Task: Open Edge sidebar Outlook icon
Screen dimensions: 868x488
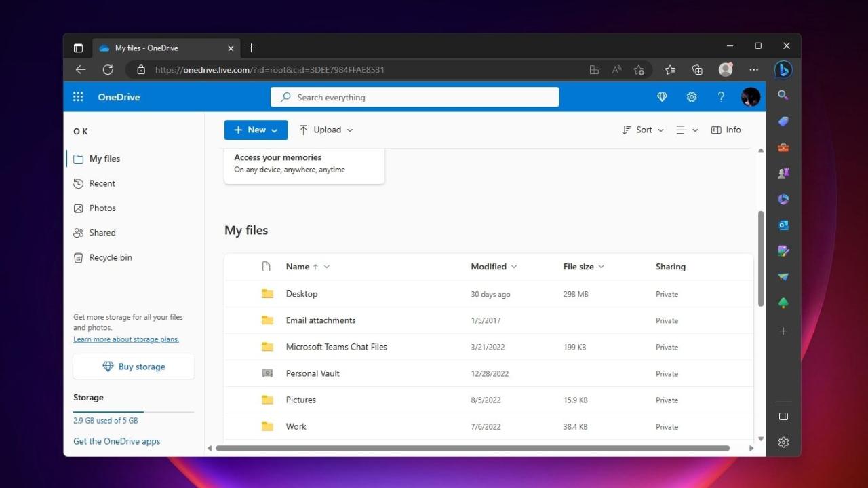Action: tap(783, 225)
